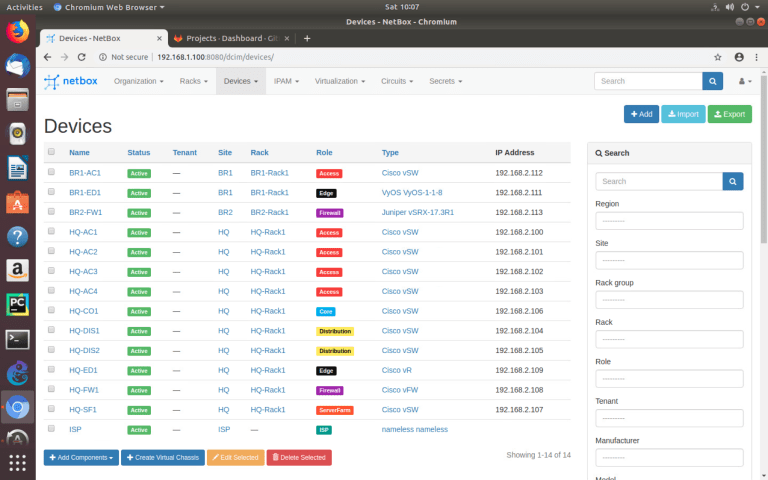Click the sidebar search magnifier button
This screenshot has height=480, width=768.
(733, 181)
